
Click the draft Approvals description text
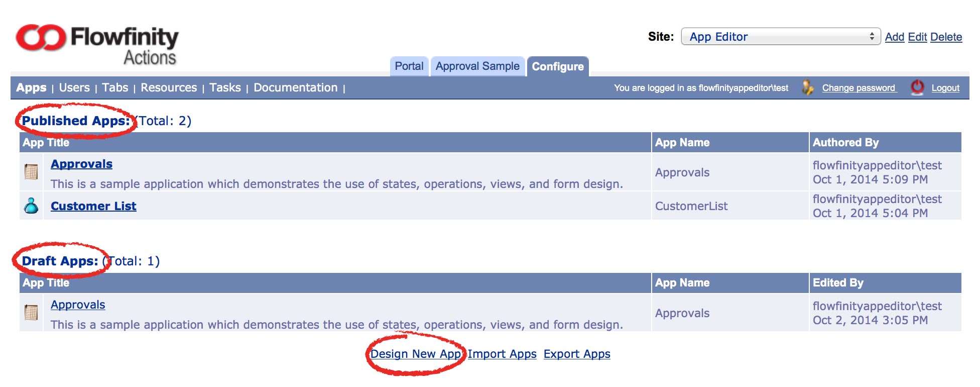tap(337, 325)
